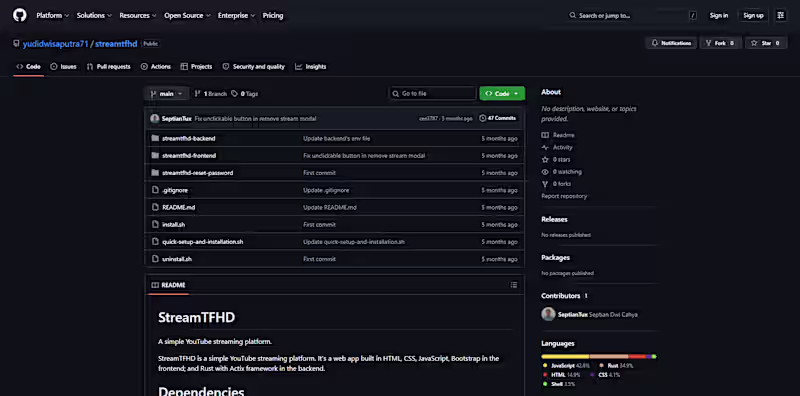Open the README.md file
The image size is (800, 396).
179,208
